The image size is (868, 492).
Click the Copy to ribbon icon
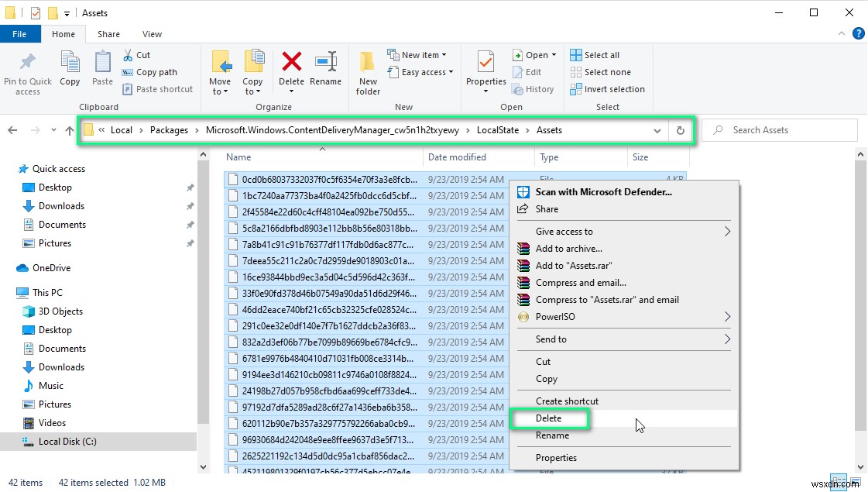(253, 62)
